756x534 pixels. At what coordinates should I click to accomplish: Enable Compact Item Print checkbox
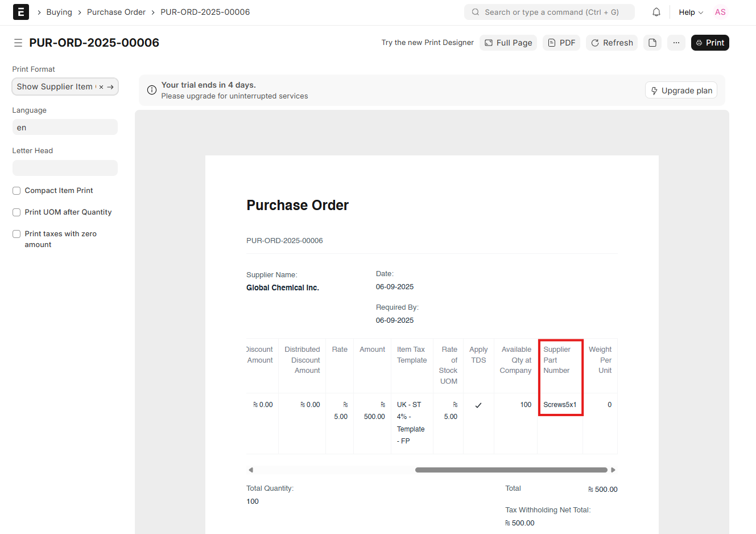16,191
